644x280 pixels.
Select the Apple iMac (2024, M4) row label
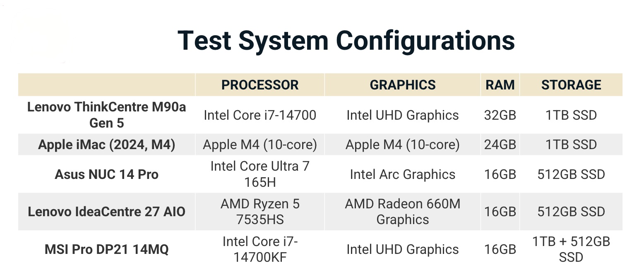tap(107, 145)
